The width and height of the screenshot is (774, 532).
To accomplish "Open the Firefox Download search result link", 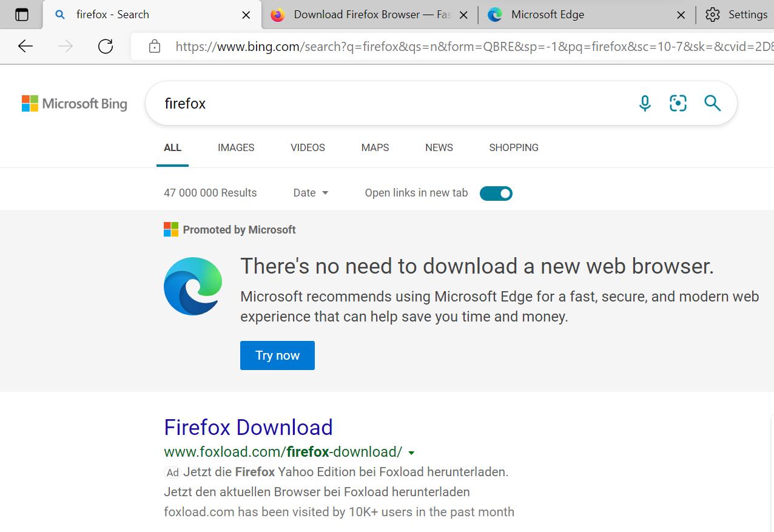I will [247, 427].
